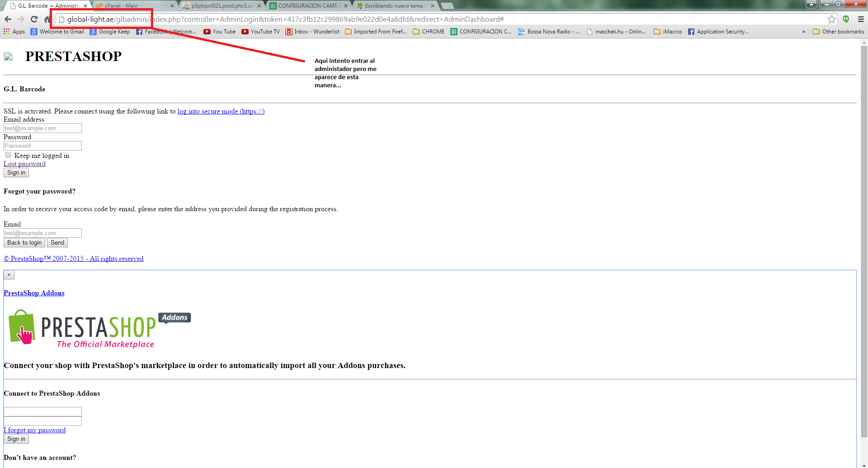Open the YouTube TV bookmark
Screen dimensions: 868x468
pyautogui.click(x=261, y=32)
